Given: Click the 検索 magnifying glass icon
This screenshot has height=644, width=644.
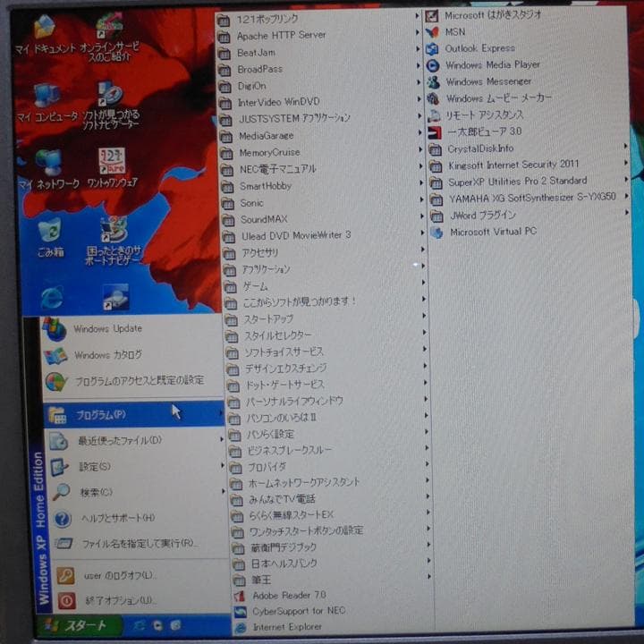Looking at the screenshot, I should pyautogui.click(x=62, y=492).
